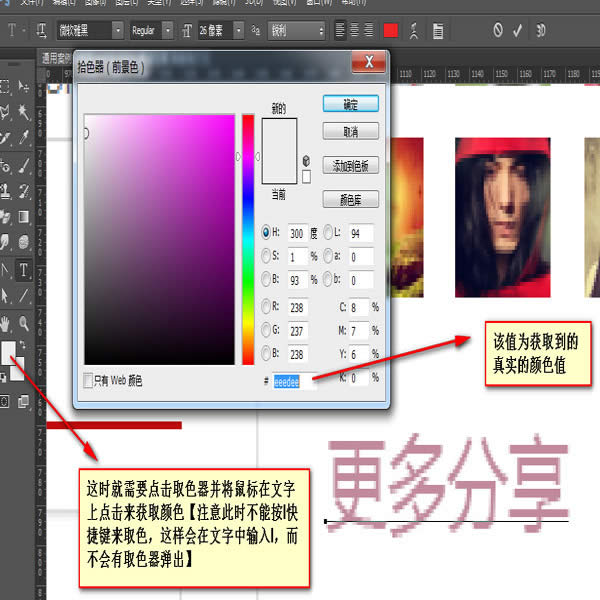
Task: Click the H value field showing 300
Action: [298, 233]
